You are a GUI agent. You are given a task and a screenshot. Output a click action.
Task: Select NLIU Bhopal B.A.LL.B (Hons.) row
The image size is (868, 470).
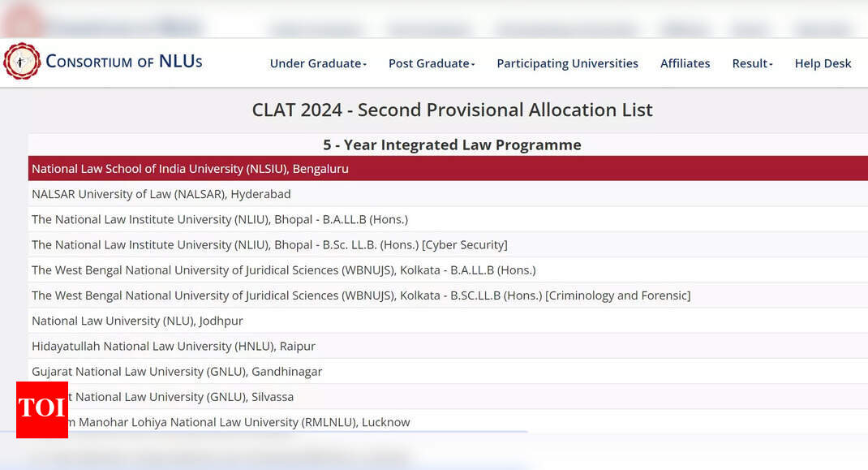[220, 219]
